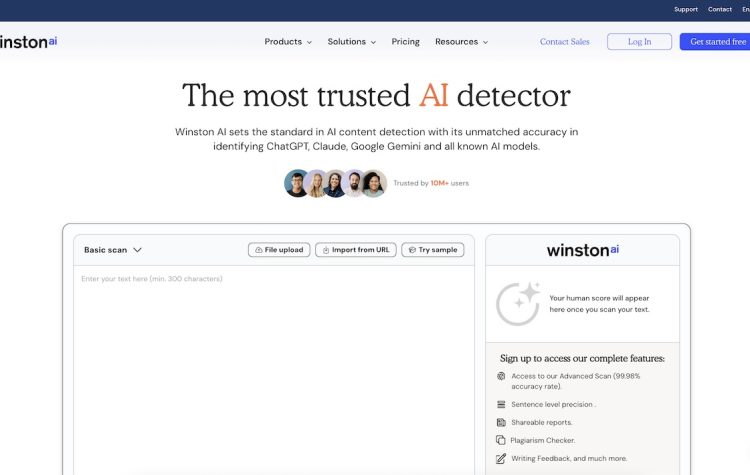This screenshot has height=475, width=750.
Task: Click the 'Your human score will appear' message
Action: 599,304
